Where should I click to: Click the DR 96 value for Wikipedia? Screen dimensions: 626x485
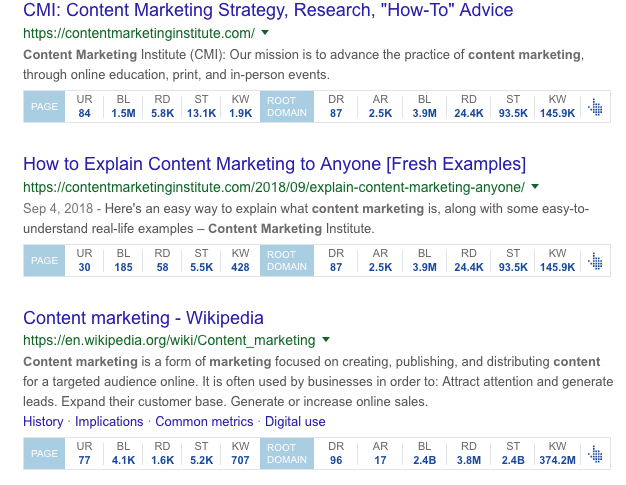pyautogui.click(x=336, y=460)
